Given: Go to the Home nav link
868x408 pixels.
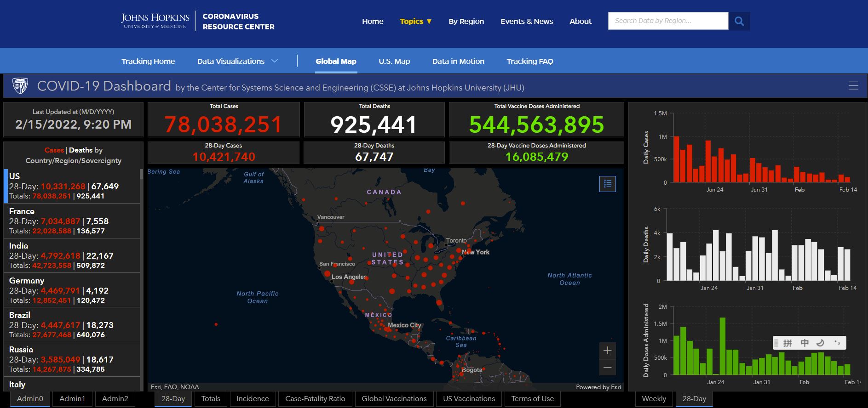Looking at the screenshot, I should click(x=373, y=21).
